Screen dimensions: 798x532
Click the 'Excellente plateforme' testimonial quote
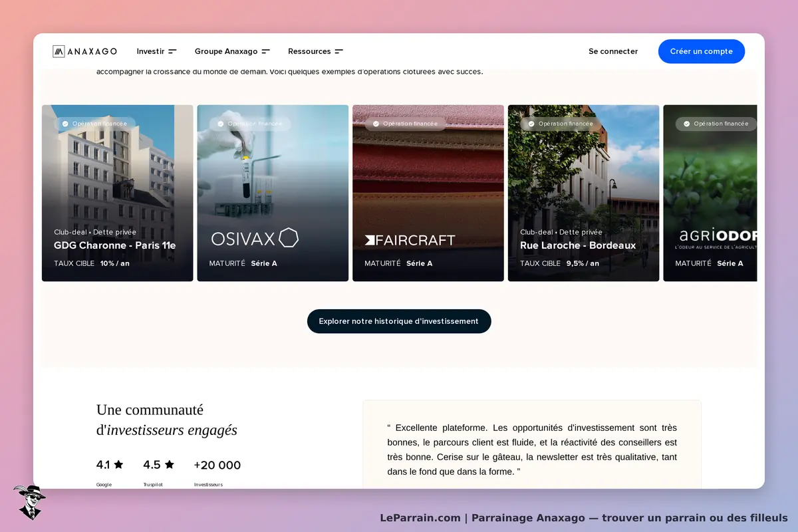click(x=532, y=450)
